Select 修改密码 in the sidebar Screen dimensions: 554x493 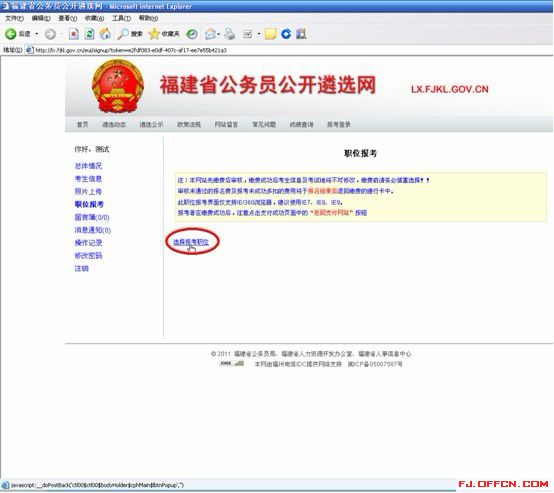coord(88,256)
